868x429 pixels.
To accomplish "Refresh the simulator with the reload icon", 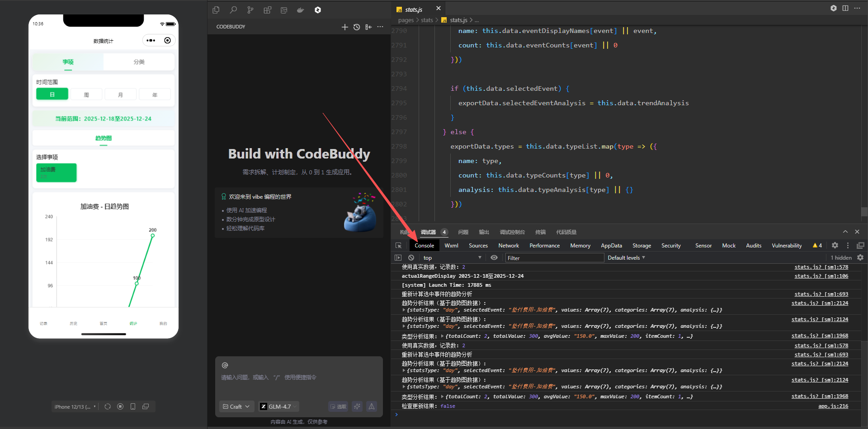I will click(x=108, y=406).
